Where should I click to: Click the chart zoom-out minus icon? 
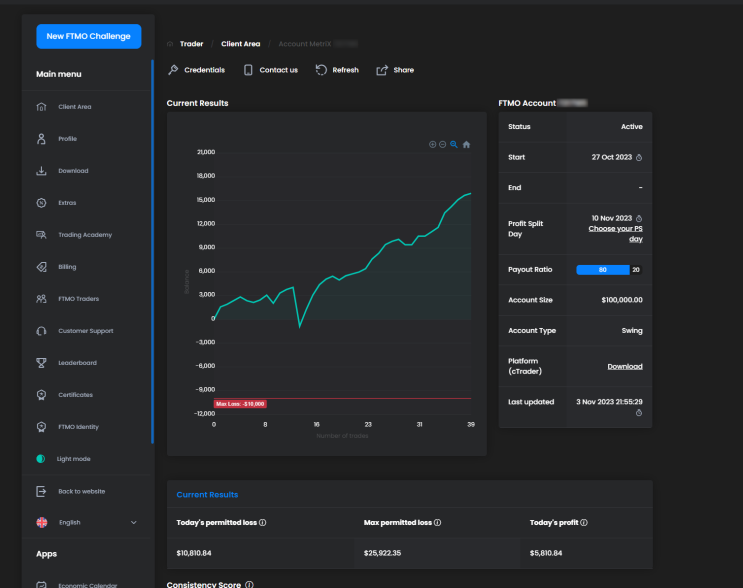pyautogui.click(x=443, y=145)
